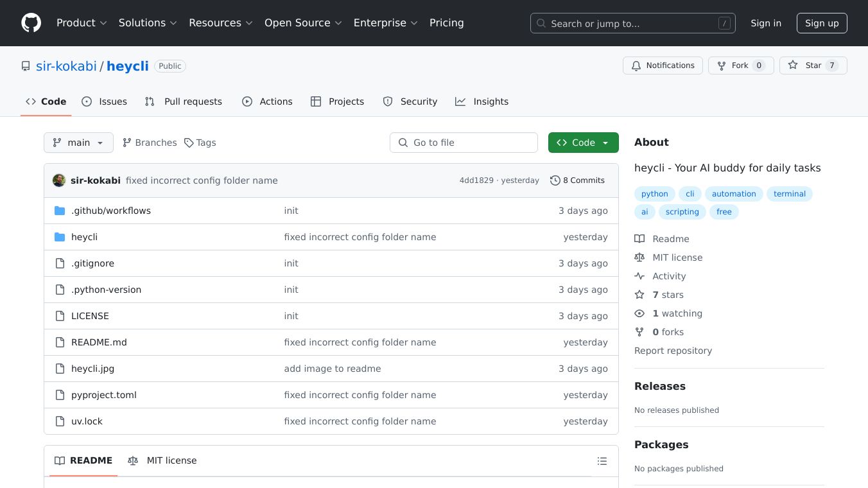The height and width of the screenshot is (488, 868).
Task: Open the Pull requests tab
Action: tap(184, 101)
